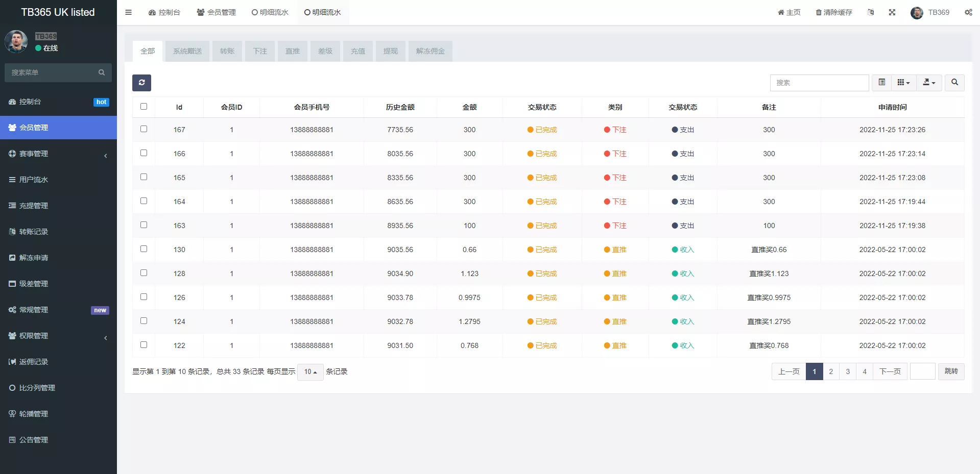This screenshot has width=980, height=474.
Task: Open the per-page count dropdown showing 10
Action: (309, 371)
